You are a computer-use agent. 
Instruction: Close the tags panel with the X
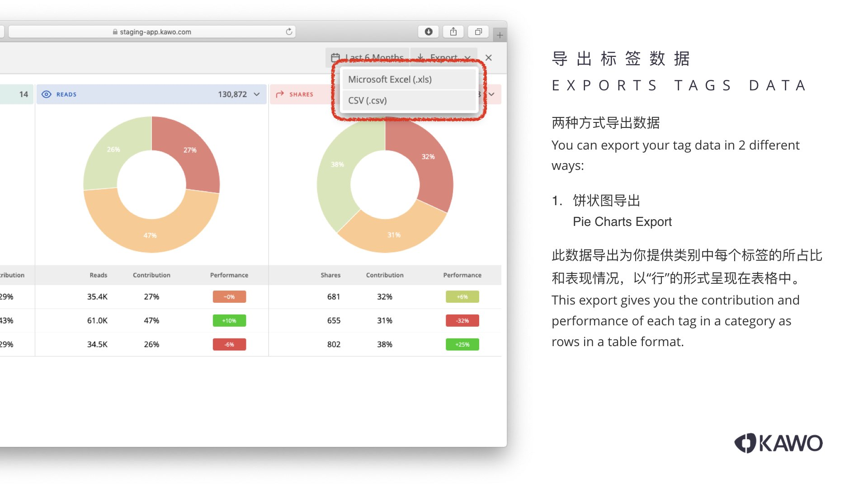tap(488, 57)
